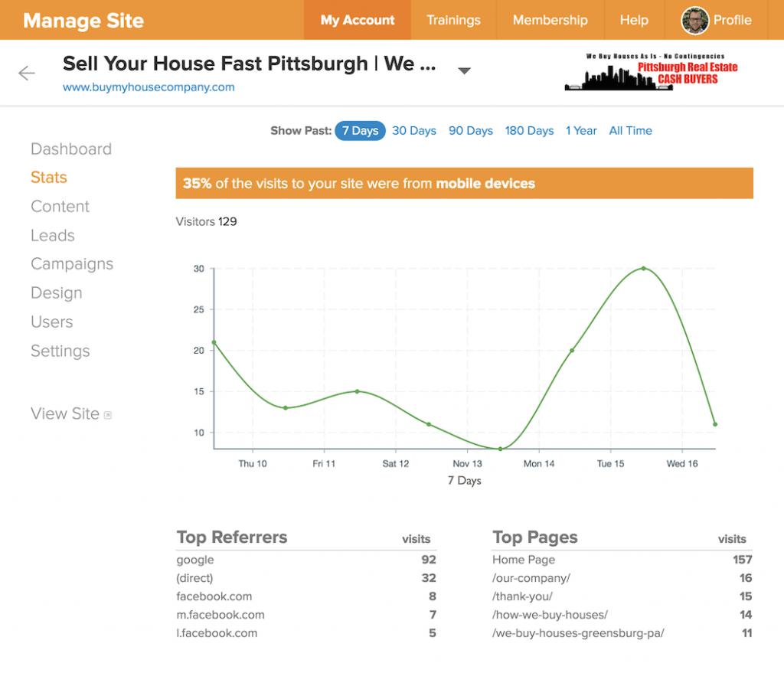Expand the site title dropdown arrow
Image resolution: width=784 pixels, height=673 pixels.
coord(464,69)
